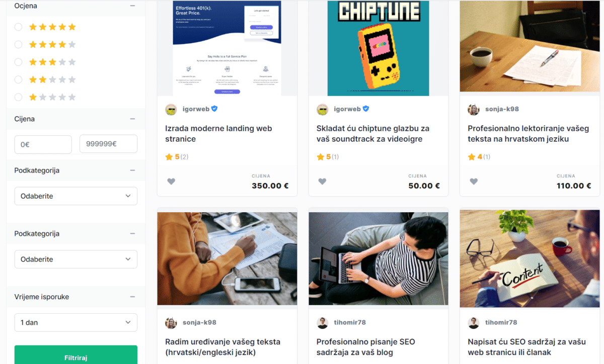
Task: Open first Podkategorija Odaberite dropdown
Action: 75,196
